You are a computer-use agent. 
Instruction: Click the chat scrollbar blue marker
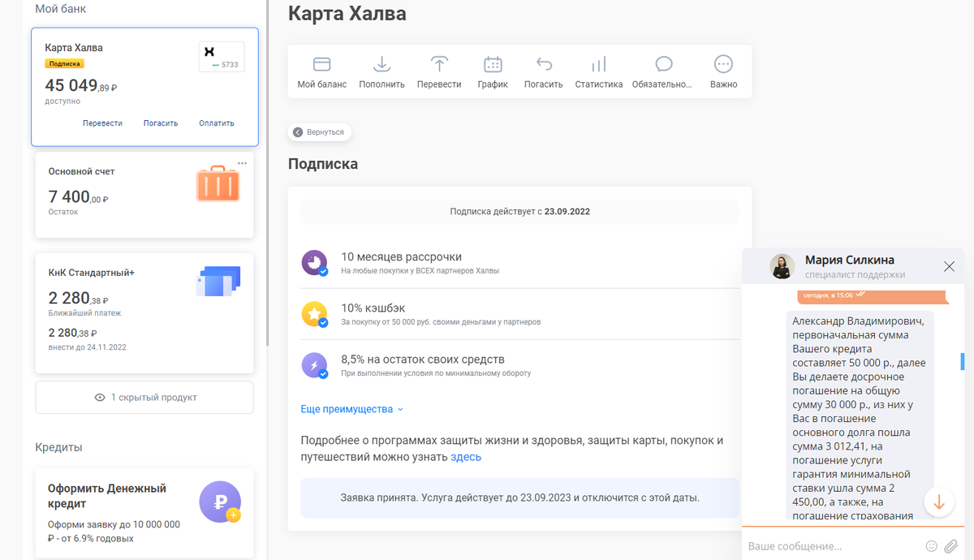click(x=963, y=362)
